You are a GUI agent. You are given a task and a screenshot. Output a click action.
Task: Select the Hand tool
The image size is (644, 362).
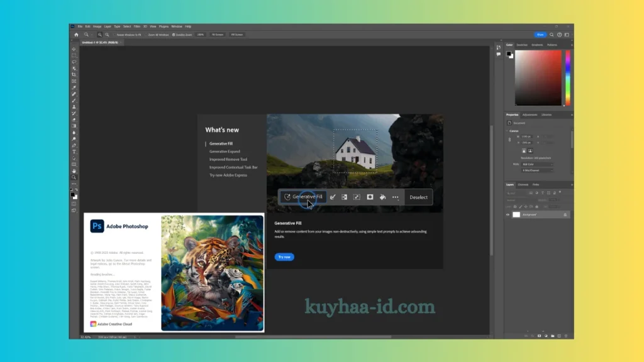pyautogui.click(x=74, y=171)
